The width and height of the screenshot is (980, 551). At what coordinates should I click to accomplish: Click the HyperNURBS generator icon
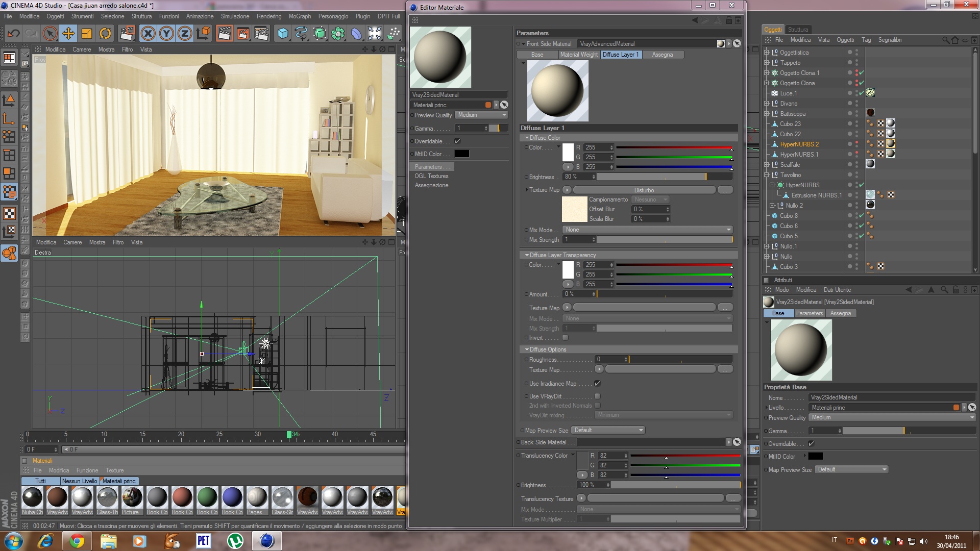point(319,34)
